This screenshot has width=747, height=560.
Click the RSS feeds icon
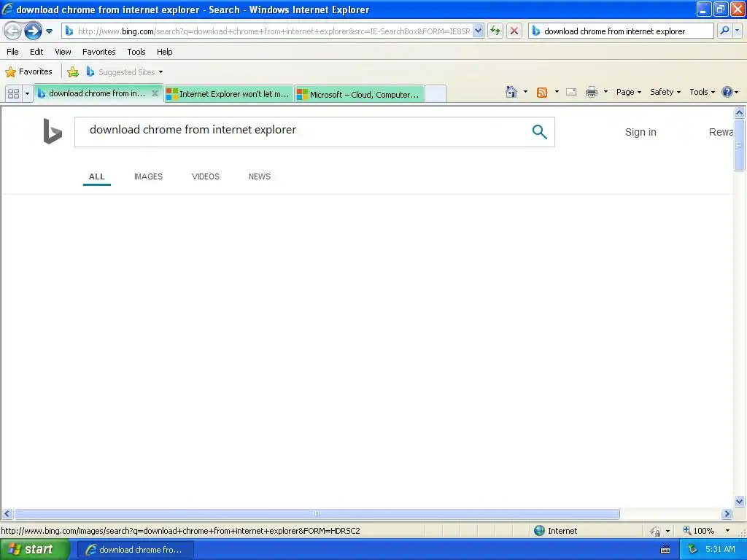542,93
